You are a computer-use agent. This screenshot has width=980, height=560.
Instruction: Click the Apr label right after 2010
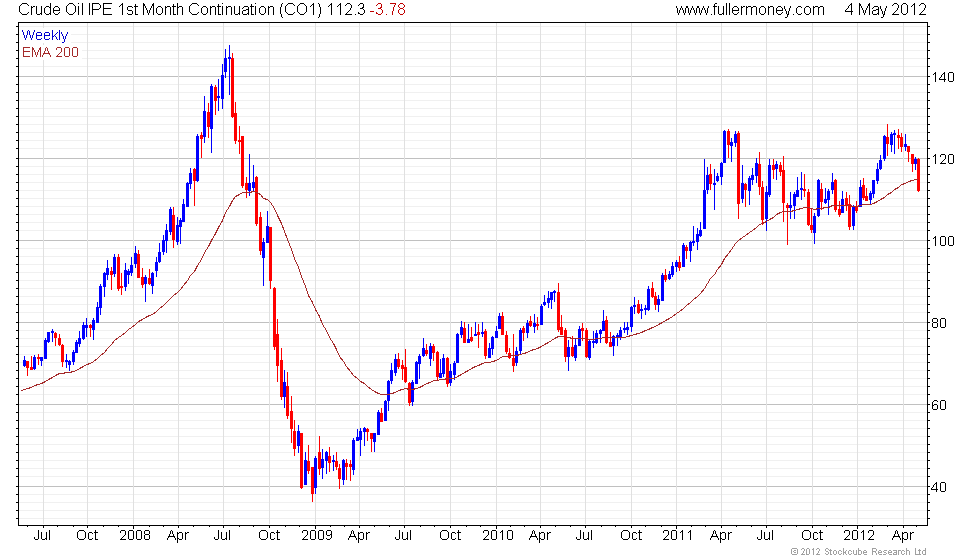point(540,536)
